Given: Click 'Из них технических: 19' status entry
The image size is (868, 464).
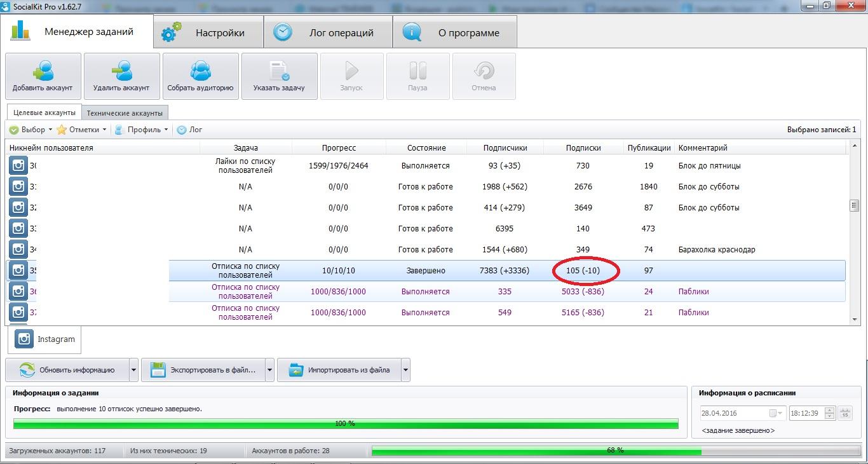Looking at the screenshot, I should (168, 451).
